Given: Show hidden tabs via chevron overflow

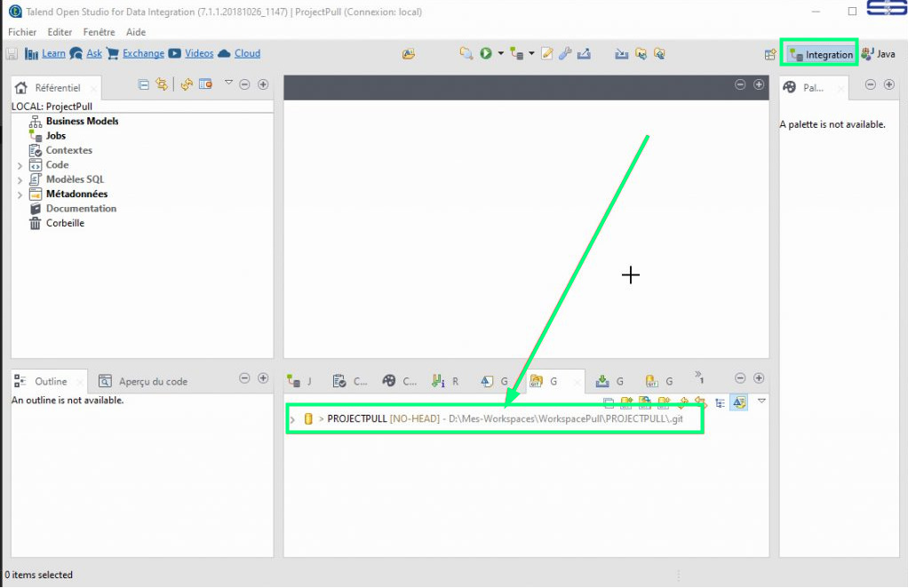Looking at the screenshot, I should point(699,377).
